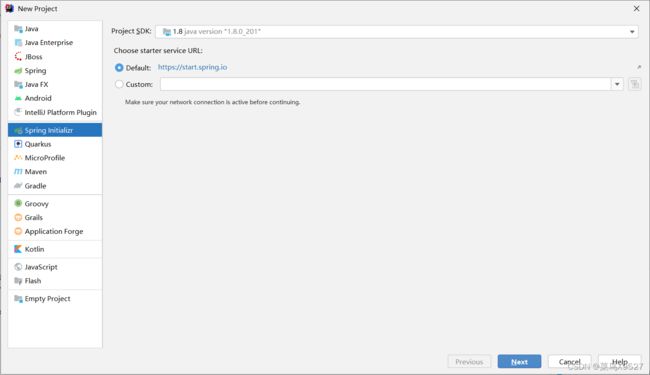This screenshot has width=650, height=375.
Task: Click the Android robot icon
Action: pyautogui.click(x=18, y=98)
